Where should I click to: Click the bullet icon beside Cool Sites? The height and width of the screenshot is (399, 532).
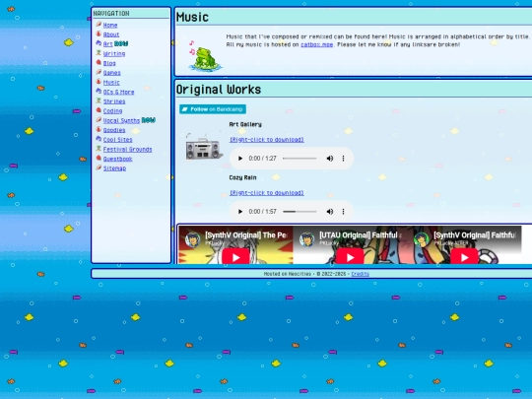tap(99, 139)
